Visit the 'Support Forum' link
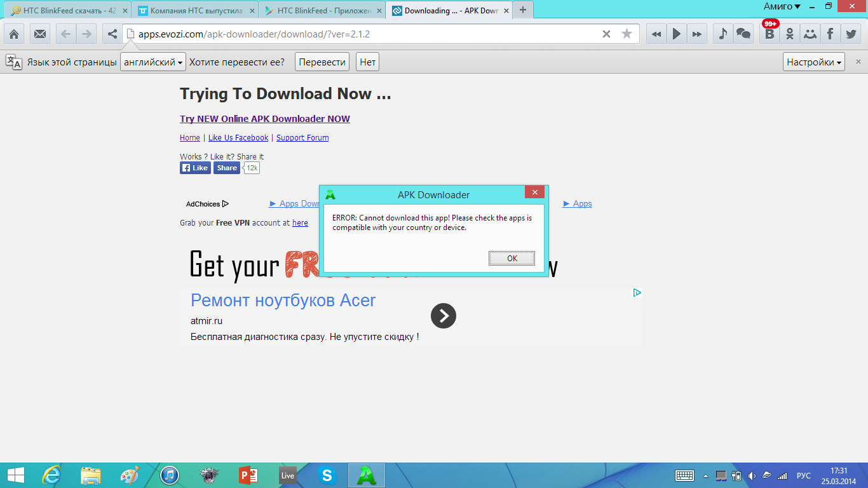Viewport: 868px width, 488px height. [x=302, y=137]
